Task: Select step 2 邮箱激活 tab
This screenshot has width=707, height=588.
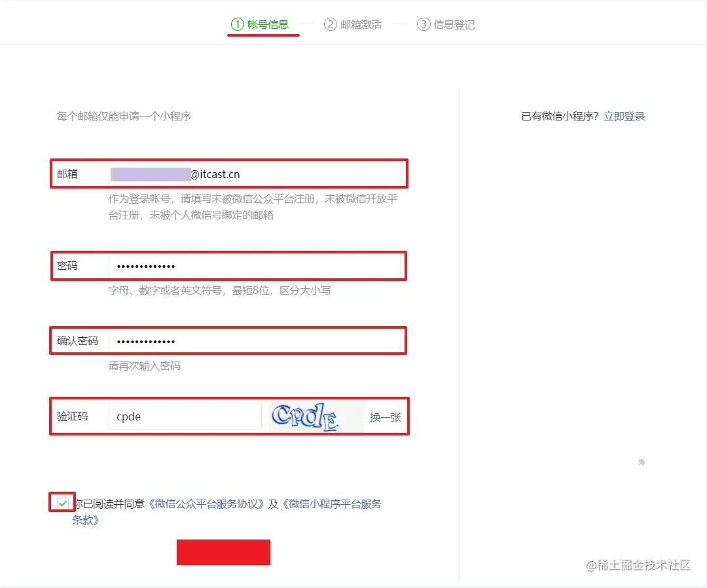Action: pos(353,24)
